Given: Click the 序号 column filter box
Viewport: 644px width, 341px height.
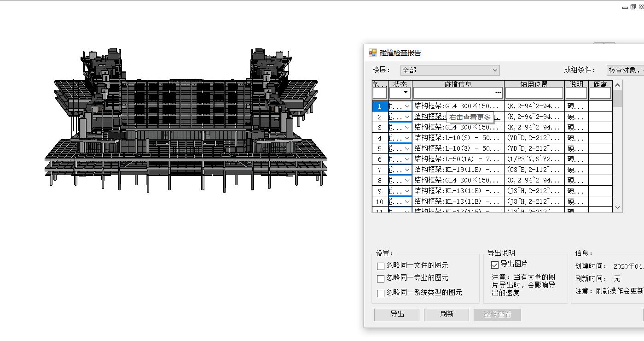Looking at the screenshot, I should click(380, 93).
